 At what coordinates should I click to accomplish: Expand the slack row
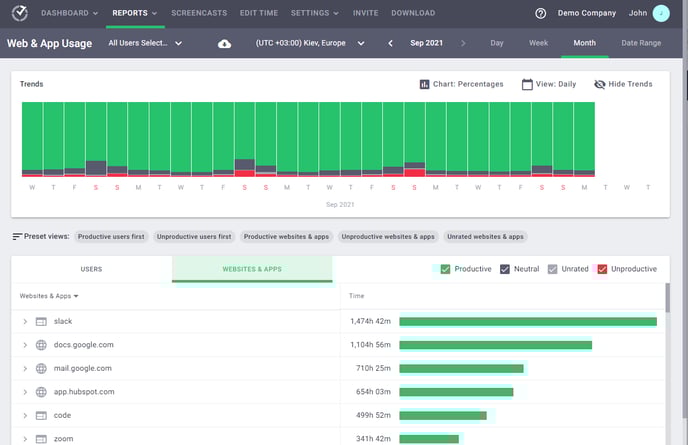pos(25,322)
